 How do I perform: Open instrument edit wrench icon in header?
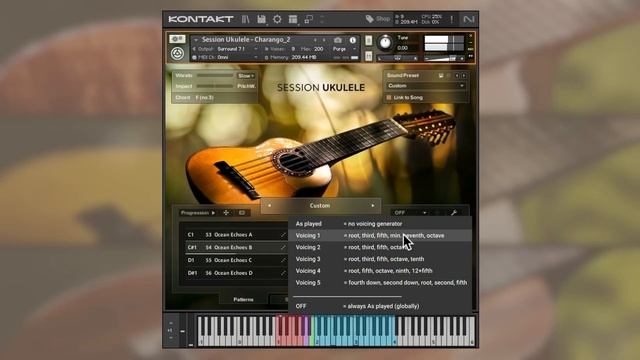coord(177,39)
